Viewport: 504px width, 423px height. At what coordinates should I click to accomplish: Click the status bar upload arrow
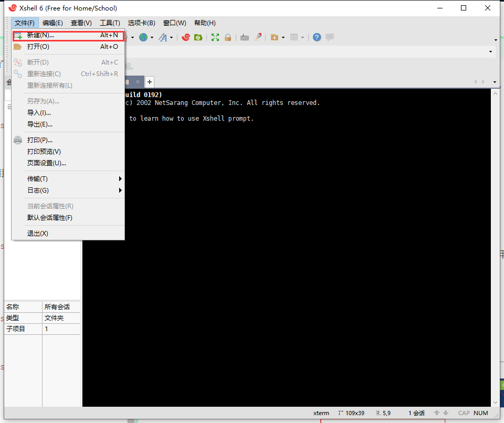tap(436, 413)
